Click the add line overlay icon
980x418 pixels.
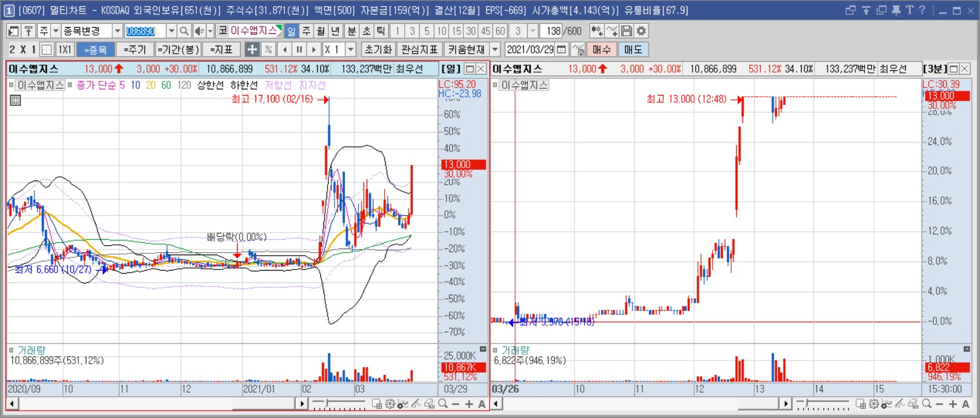coord(612,31)
